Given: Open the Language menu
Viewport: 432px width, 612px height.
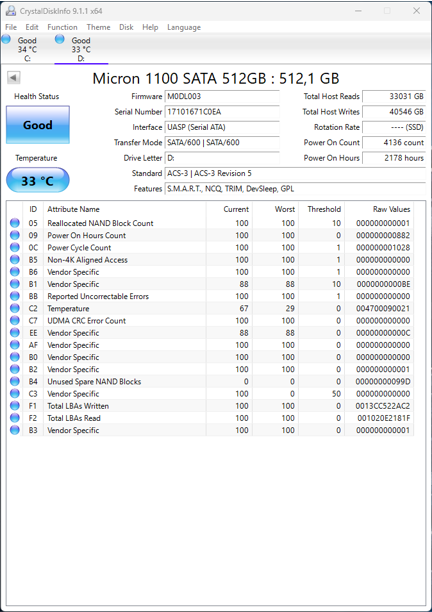Looking at the screenshot, I should [184, 27].
